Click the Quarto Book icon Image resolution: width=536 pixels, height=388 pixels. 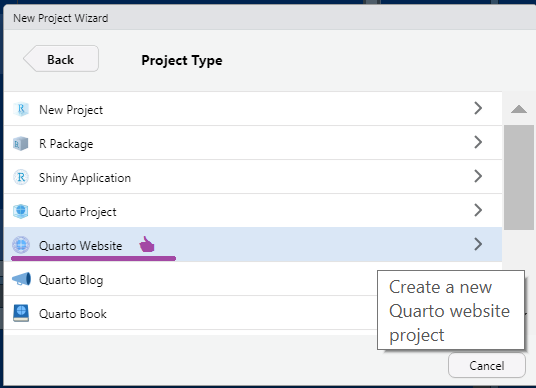pos(21,313)
